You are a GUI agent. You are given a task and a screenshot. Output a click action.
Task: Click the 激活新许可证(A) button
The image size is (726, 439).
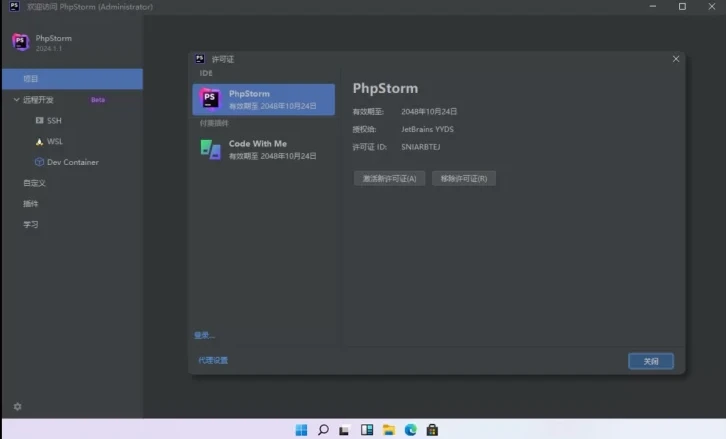coord(389,178)
